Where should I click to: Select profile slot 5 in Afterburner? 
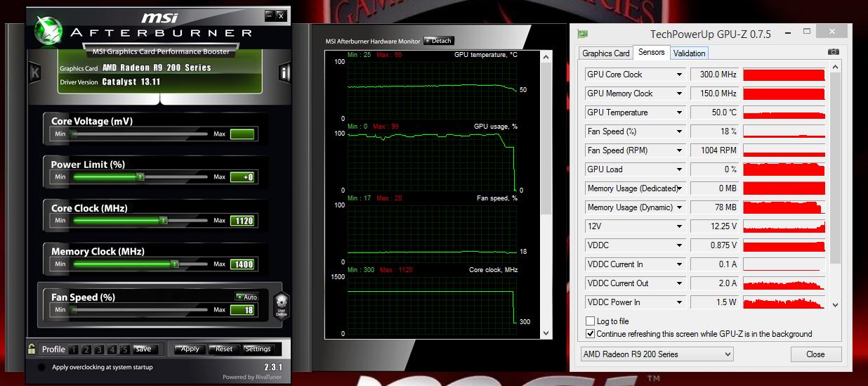click(124, 349)
